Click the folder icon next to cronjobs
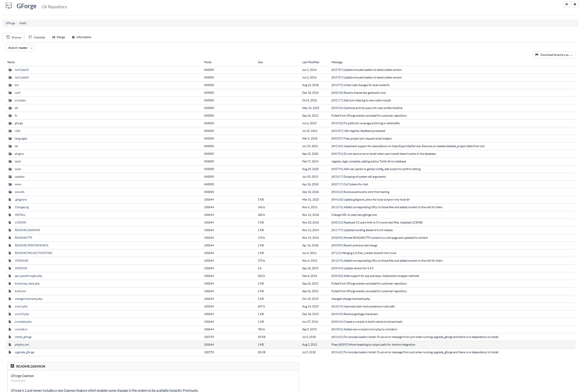This screenshot has width=581, height=392. [10, 100]
